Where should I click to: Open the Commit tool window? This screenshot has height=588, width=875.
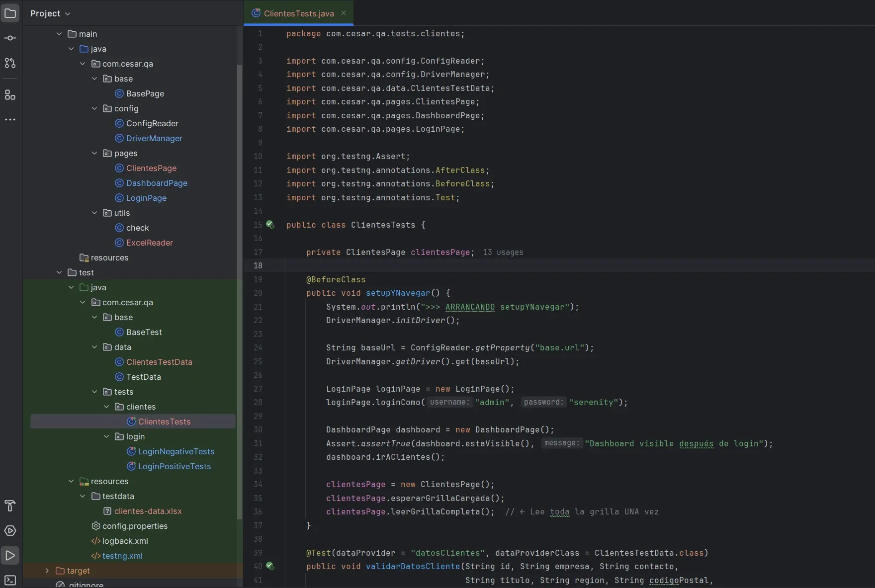click(10, 38)
